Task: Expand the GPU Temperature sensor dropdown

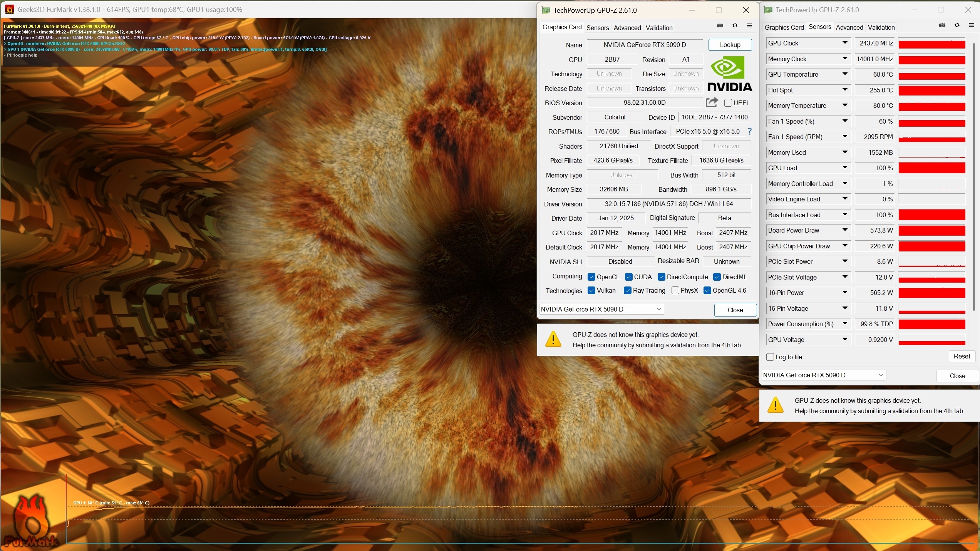Action: (x=845, y=74)
